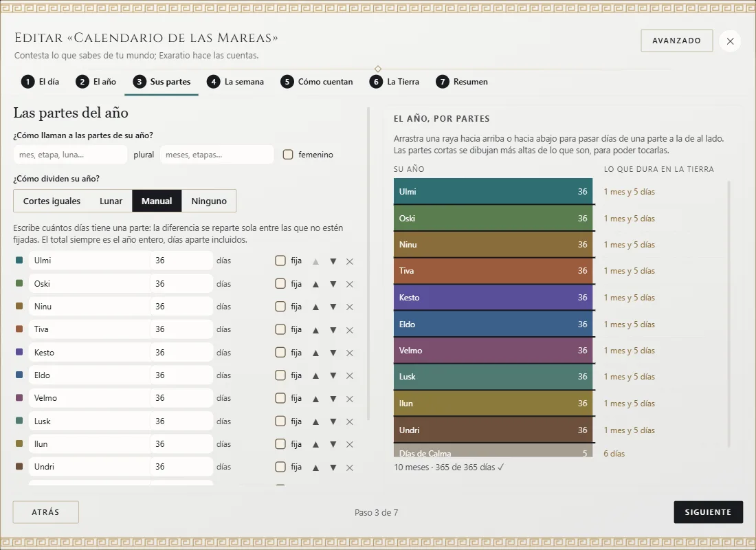Move Oski up one position
This screenshot has height=550, width=756.
point(316,284)
